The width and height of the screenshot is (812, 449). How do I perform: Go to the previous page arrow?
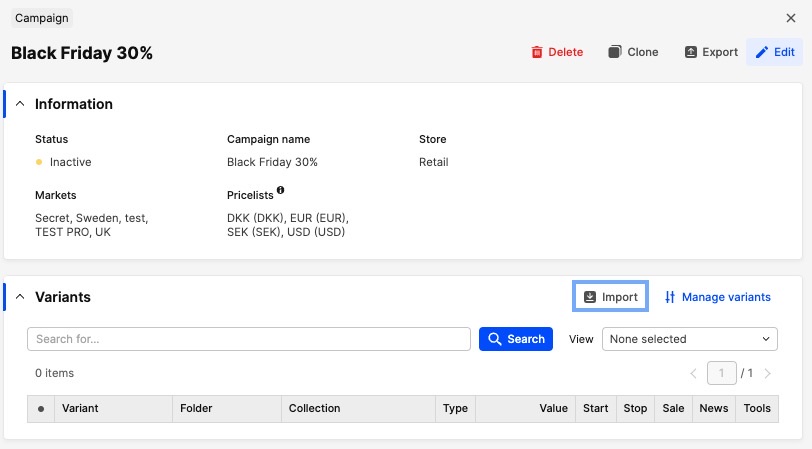coord(694,374)
